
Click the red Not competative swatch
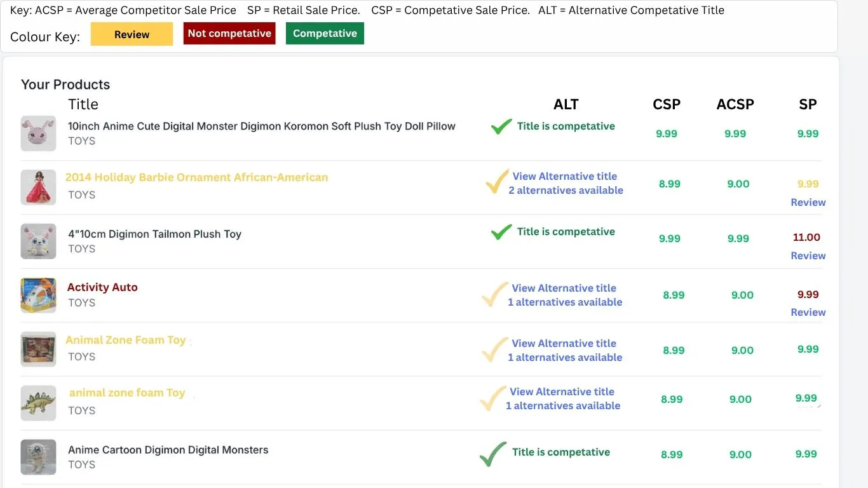(229, 34)
